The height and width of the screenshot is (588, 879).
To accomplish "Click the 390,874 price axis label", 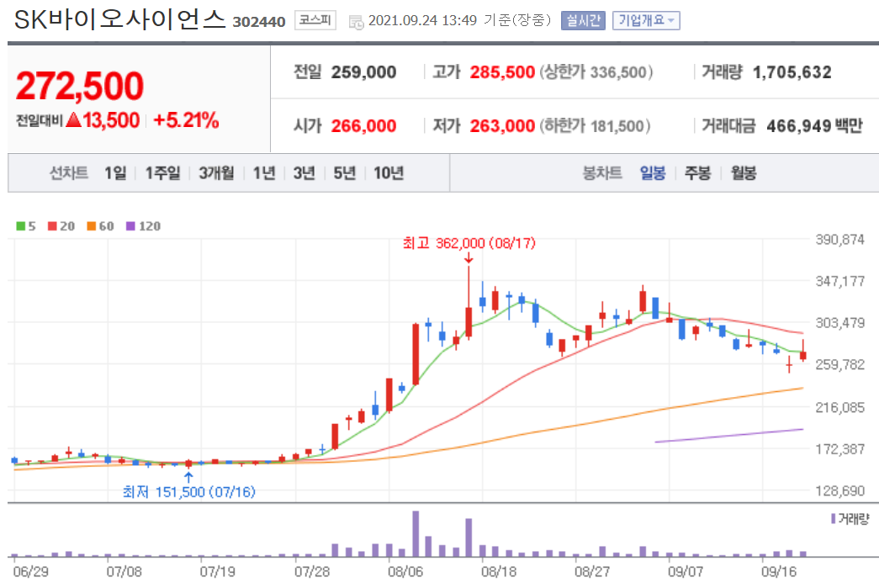I will tap(839, 240).
